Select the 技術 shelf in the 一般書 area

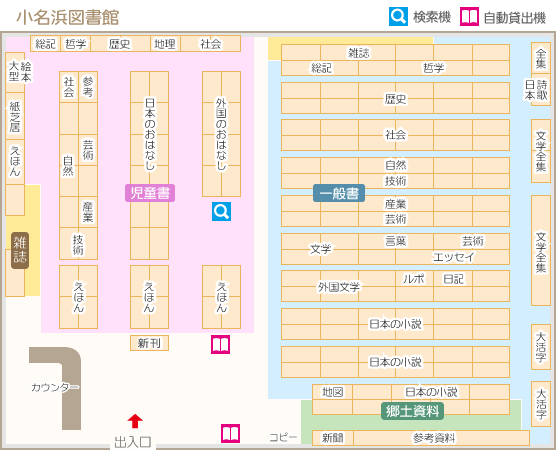tap(396, 181)
